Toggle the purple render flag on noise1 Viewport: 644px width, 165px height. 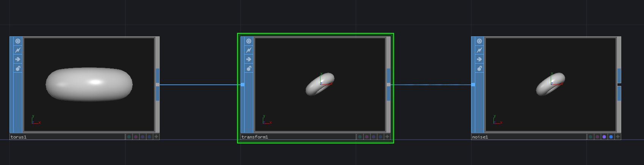click(x=604, y=137)
